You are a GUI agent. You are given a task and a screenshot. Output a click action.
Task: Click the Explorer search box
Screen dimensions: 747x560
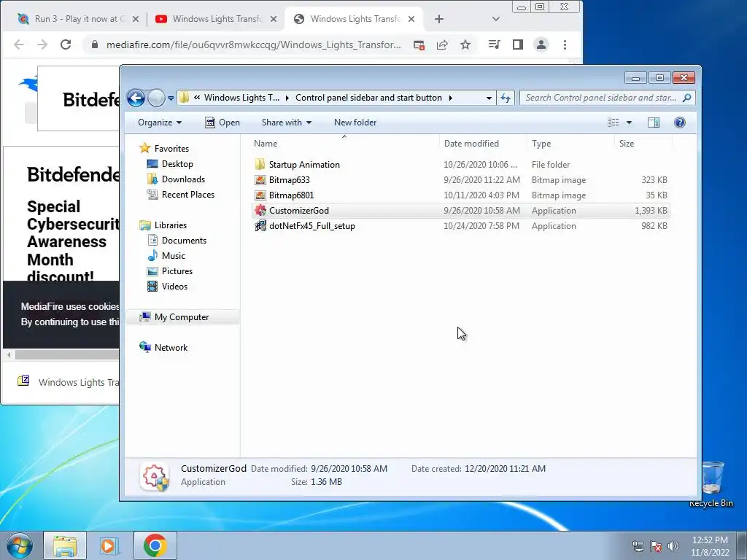[608, 98]
